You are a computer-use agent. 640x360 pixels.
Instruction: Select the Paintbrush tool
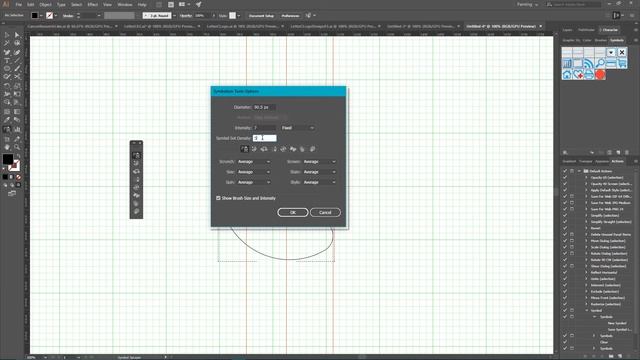[17, 69]
